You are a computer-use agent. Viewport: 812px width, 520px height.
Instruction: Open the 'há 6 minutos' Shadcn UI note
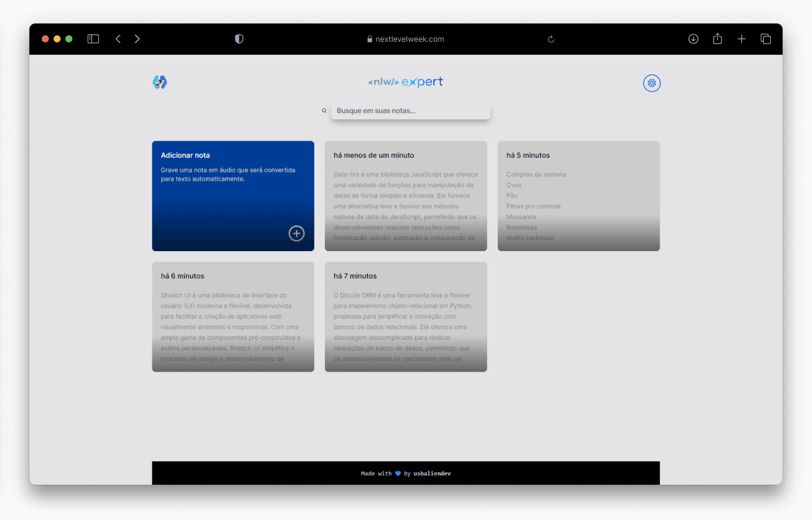(233, 317)
